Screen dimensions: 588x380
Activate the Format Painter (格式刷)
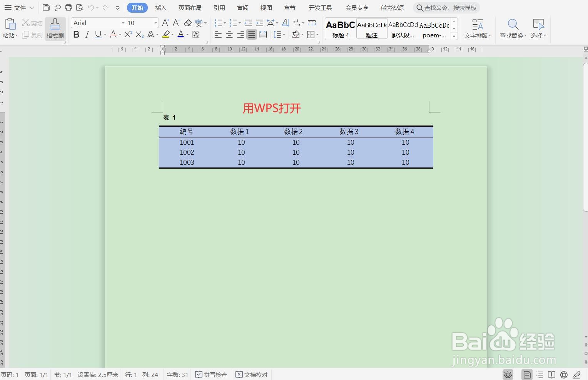click(55, 29)
